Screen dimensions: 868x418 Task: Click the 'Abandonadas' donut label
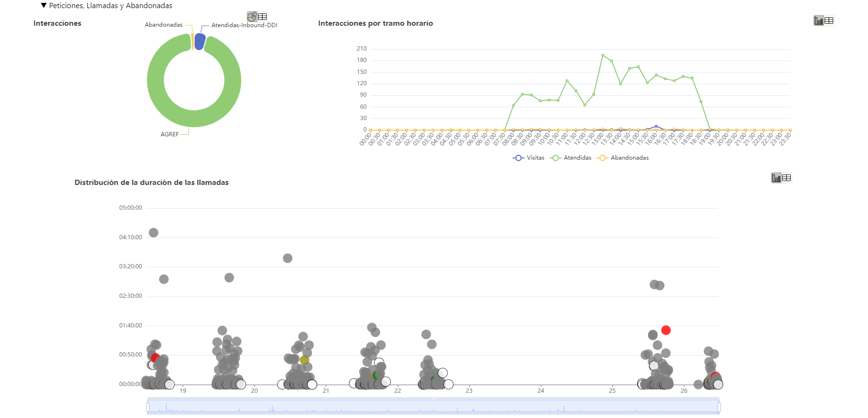pyautogui.click(x=164, y=25)
